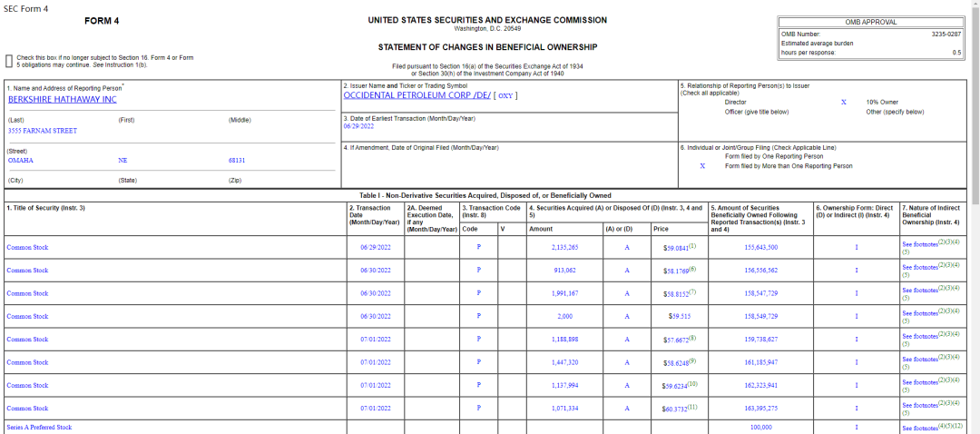This screenshot has width=980, height=434.
Task: Click the OMB APPROVAL box header
Action: click(x=870, y=22)
